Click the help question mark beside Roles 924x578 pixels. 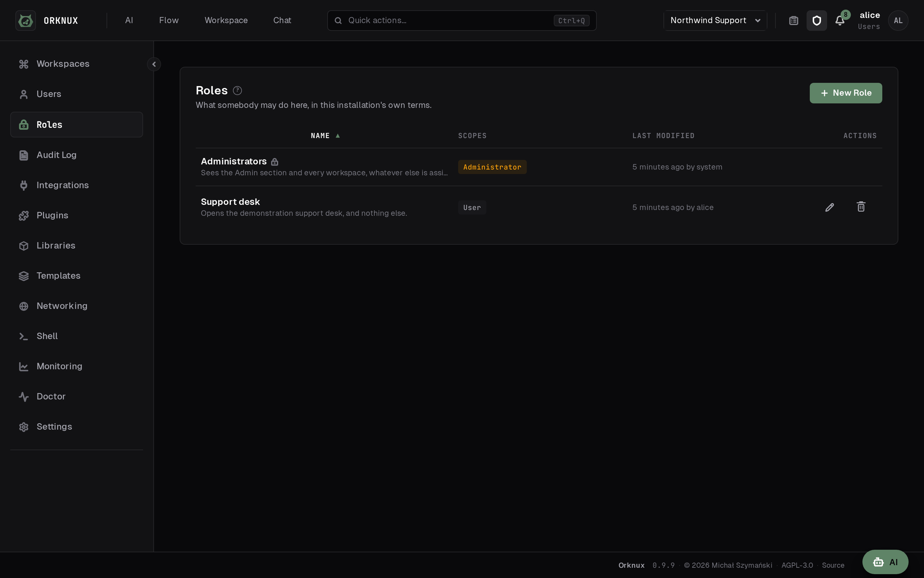point(237,91)
